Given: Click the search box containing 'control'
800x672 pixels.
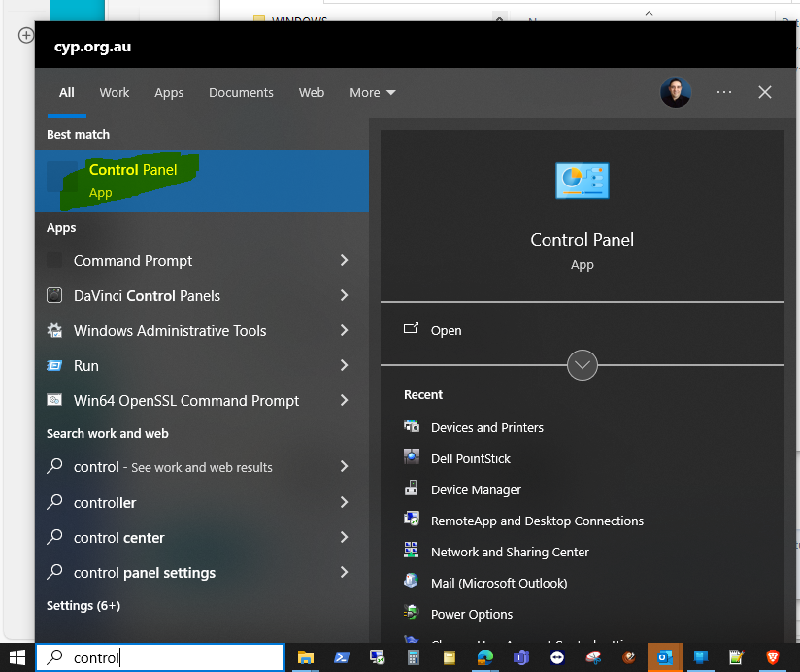Looking at the screenshot, I should (160, 657).
